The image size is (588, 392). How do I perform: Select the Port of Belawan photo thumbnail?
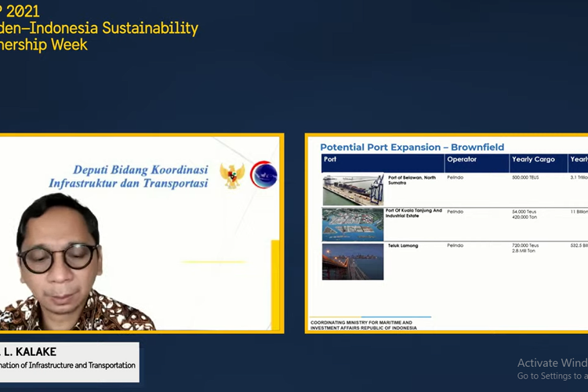pos(353,189)
